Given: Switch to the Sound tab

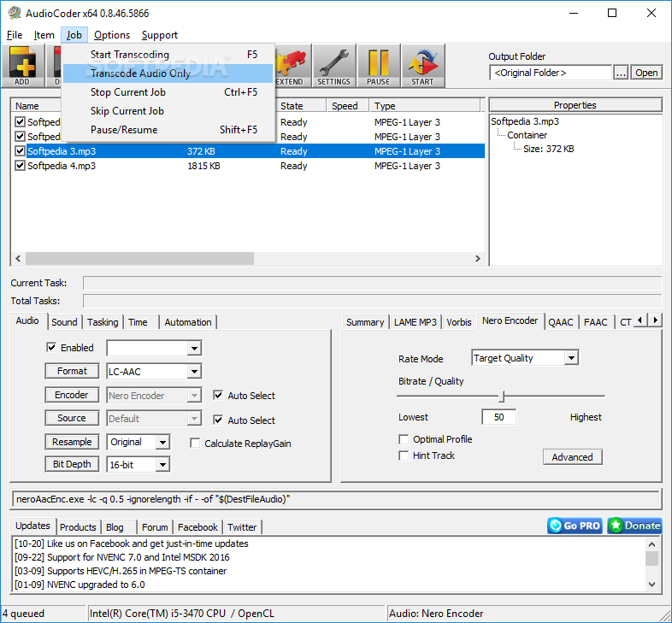Looking at the screenshot, I should 64,322.
